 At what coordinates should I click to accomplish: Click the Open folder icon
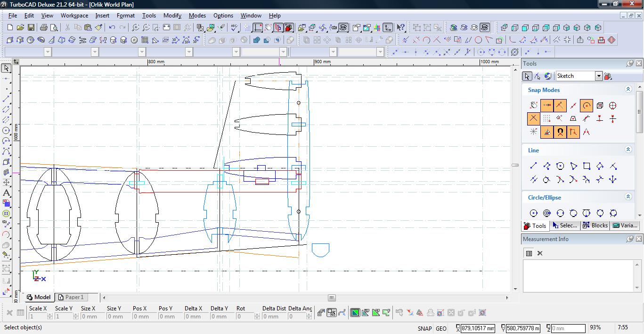[20, 28]
